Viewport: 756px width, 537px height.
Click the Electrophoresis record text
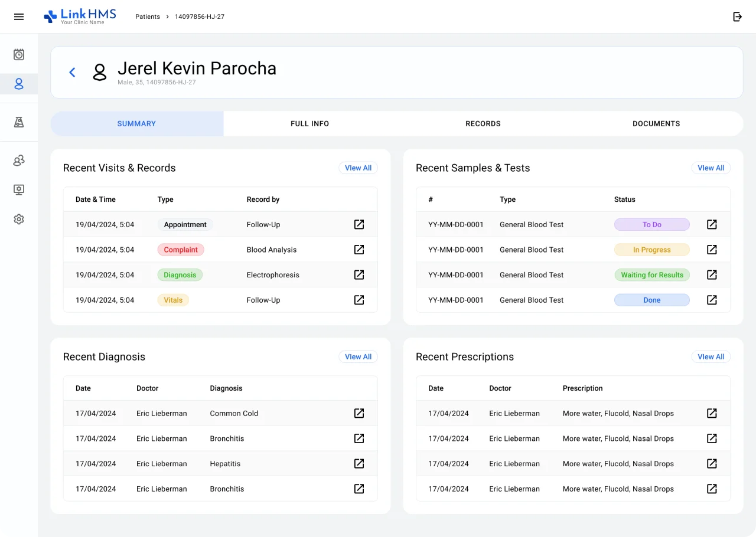point(273,275)
